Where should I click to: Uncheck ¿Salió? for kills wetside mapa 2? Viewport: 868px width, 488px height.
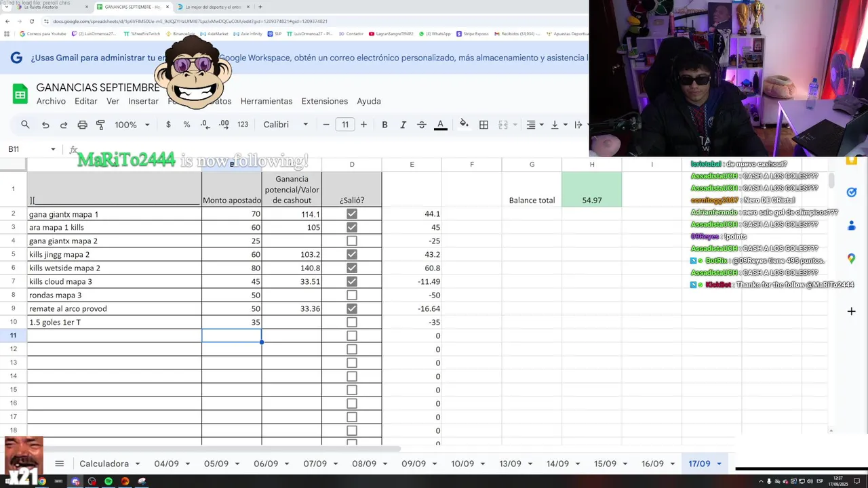pyautogui.click(x=351, y=268)
